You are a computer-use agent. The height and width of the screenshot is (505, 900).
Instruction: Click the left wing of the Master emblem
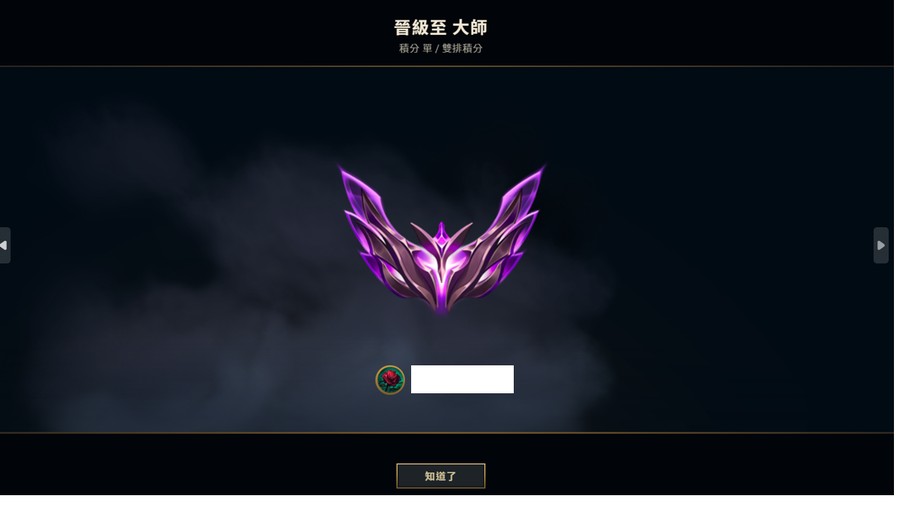(x=379, y=230)
